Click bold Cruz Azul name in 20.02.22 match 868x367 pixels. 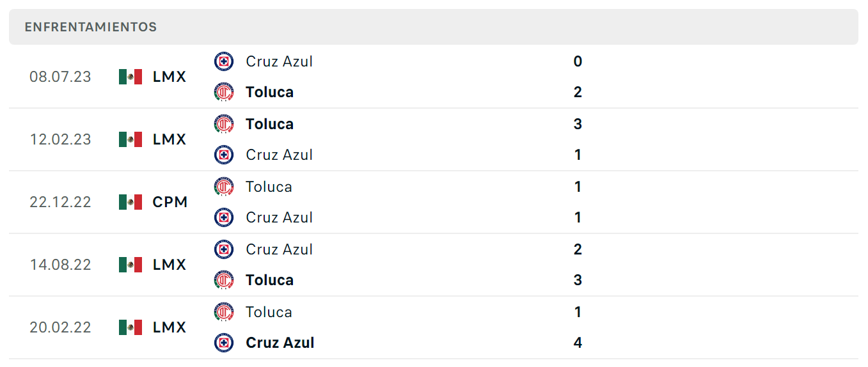point(280,343)
